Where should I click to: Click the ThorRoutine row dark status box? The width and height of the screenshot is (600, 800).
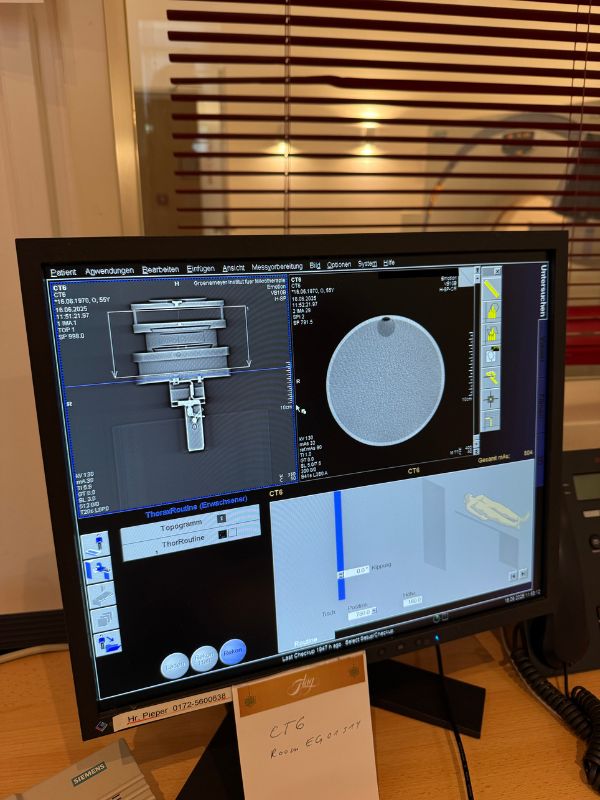tap(222, 535)
